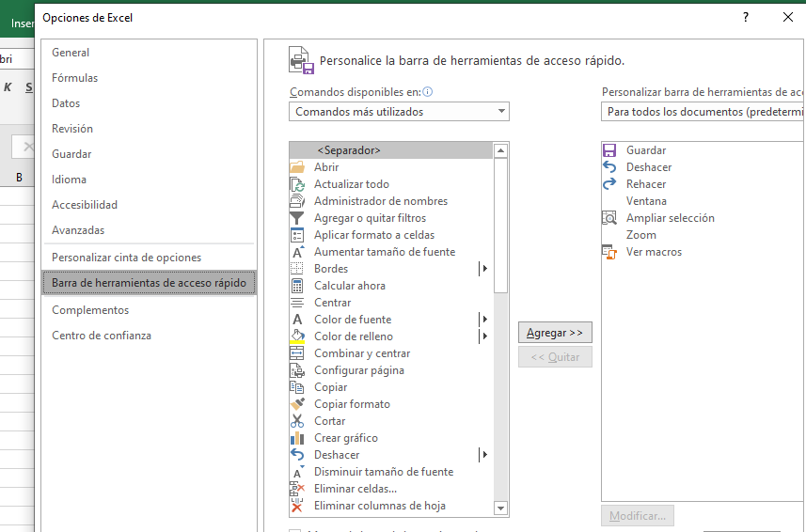Click the ? help button in dialog title
Image resolution: width=806 pixels, height=532 pixels.
746,17
